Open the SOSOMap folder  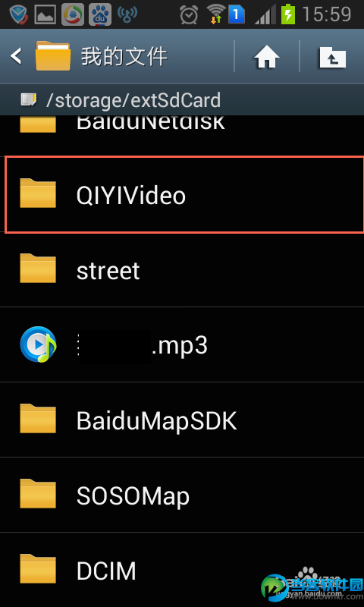[x=182, y=495]
